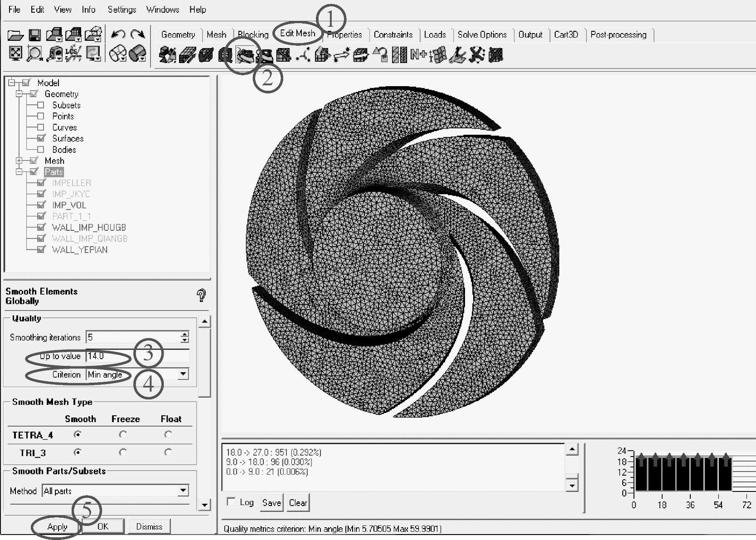Open the Criterion dropdown
Viewport: 756px width, 540px height.
pyautogui.click(x=183, y=374)
